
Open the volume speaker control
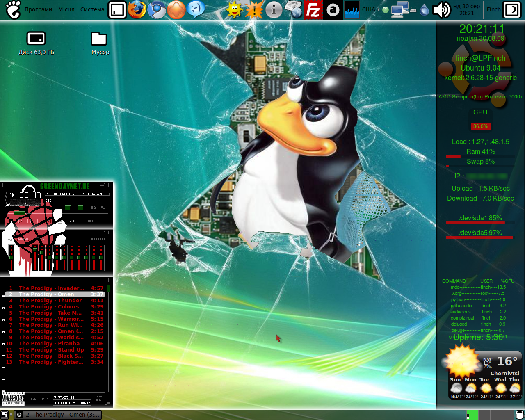[x=441, y=10]
